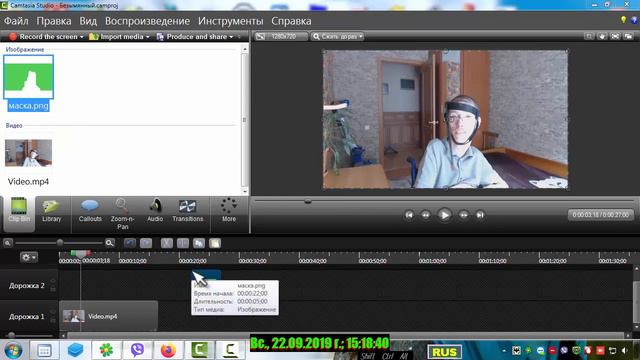The image size is (640, 360).
Task: Click the timeline zoom-out magnifier
Action: [7, 243]
